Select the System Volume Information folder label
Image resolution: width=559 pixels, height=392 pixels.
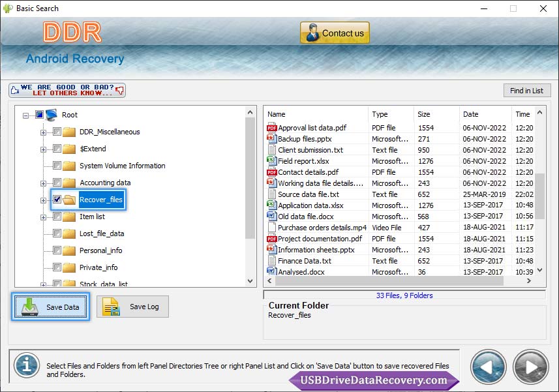pyautogui.click(x=122, y=166)
